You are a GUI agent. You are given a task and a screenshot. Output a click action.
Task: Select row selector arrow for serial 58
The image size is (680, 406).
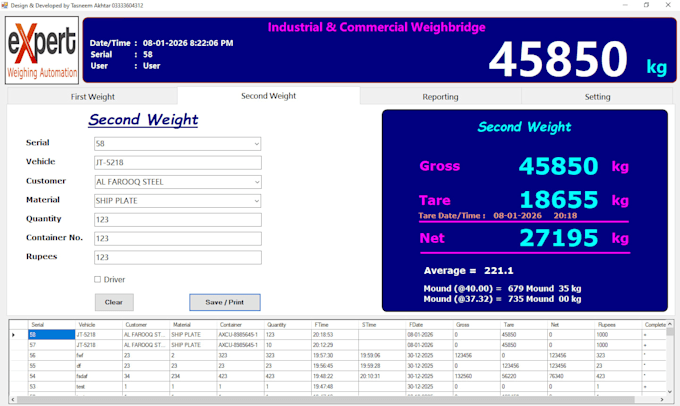pyautogui.click(x=19, y=335)
